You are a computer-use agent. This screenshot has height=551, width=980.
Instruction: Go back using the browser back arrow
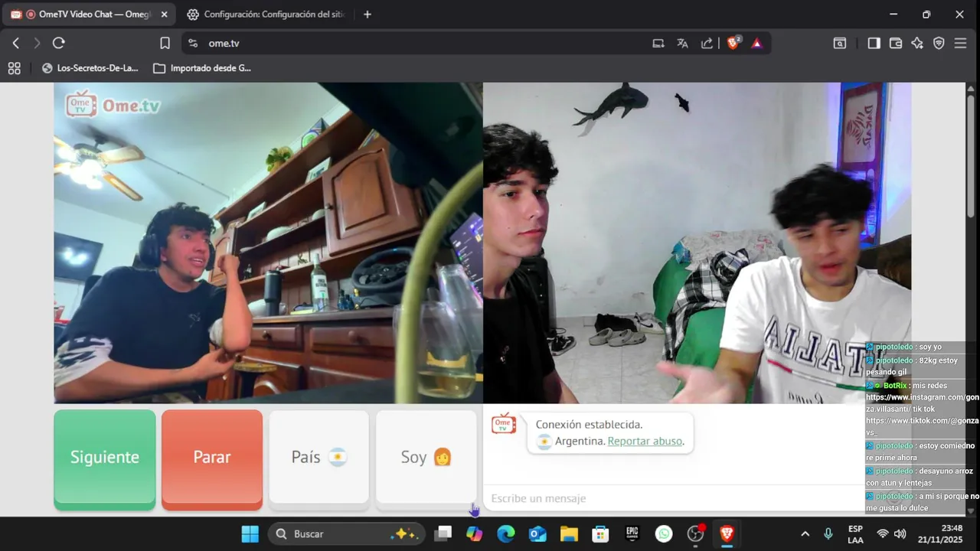coord(16,44)
